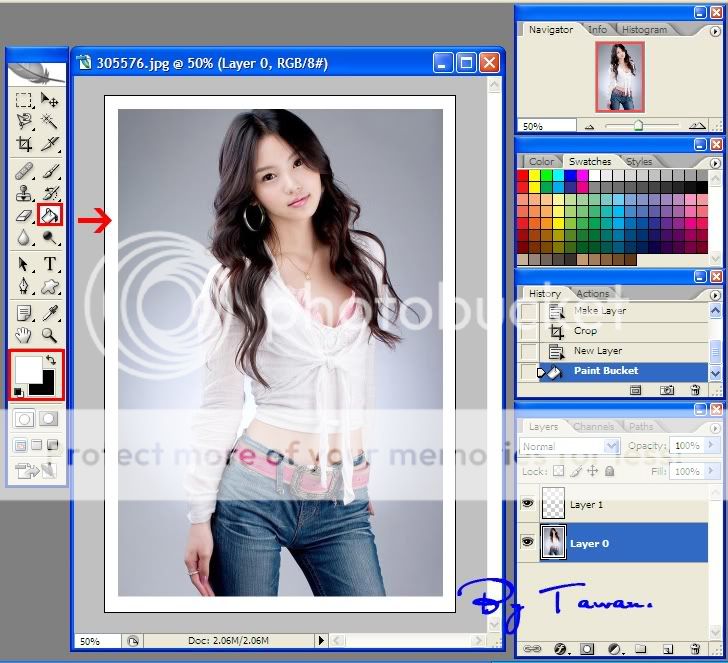Jump to the Crop history state
The width and height of the screenshot is (728, 663).
[585, 331]
